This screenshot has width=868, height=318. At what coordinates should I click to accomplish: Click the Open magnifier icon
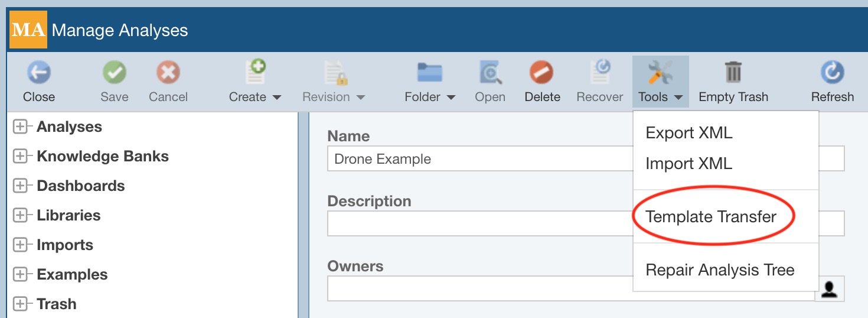490,73
